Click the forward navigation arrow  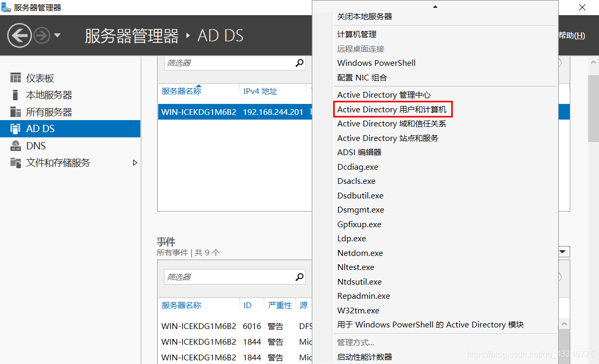pos(42,36)
